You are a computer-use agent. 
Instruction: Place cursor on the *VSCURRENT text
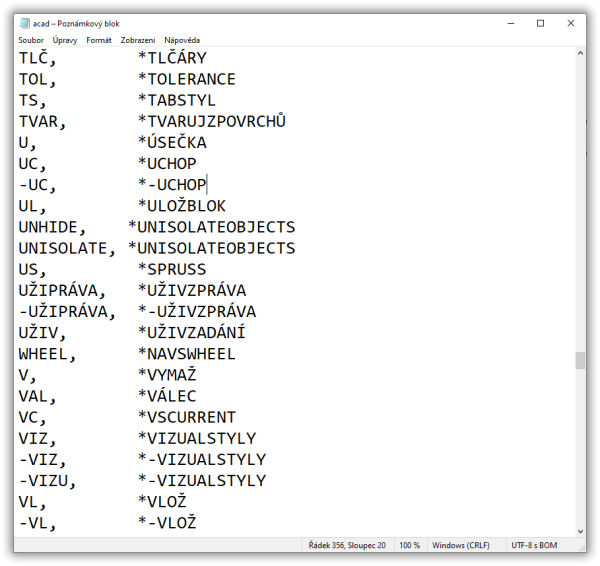point(186,417)
